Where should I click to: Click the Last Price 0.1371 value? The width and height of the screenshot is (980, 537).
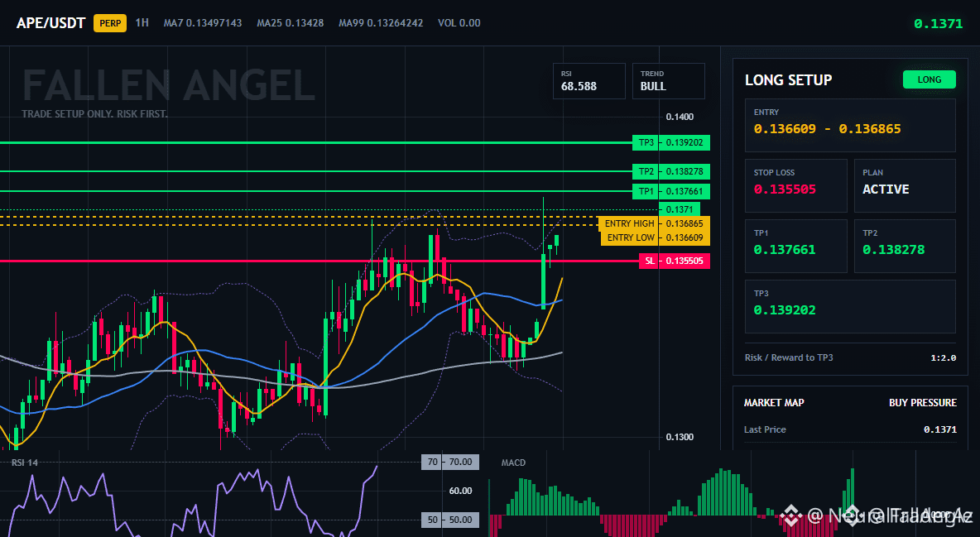point(940,429)
